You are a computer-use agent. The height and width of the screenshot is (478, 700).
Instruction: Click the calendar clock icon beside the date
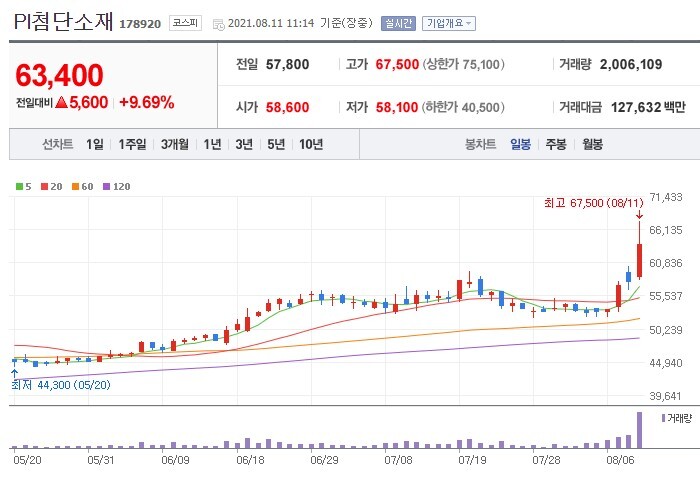[219, 25]
